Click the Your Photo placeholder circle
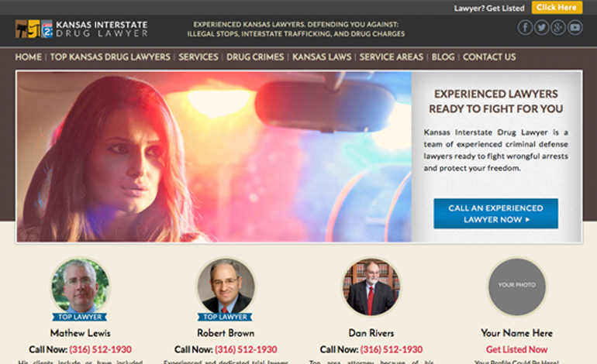Screen dimensions: 597x364 [516, 287]
